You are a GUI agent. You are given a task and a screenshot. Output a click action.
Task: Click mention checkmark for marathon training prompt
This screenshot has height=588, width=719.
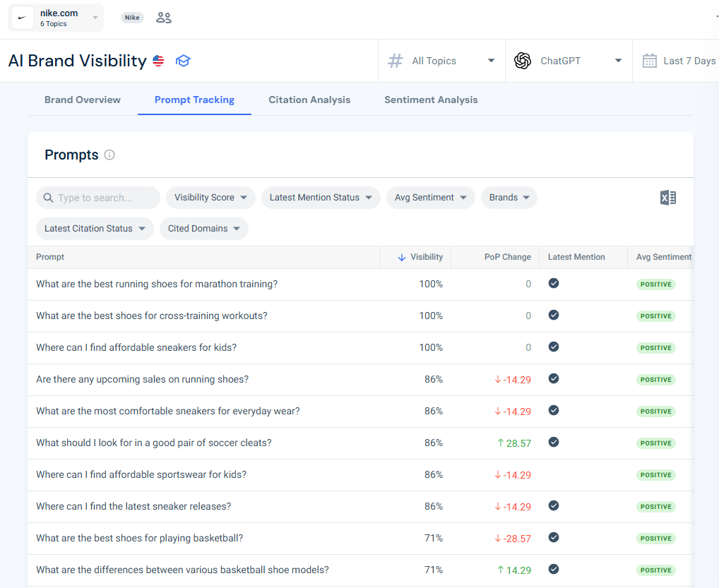[554, 283]
